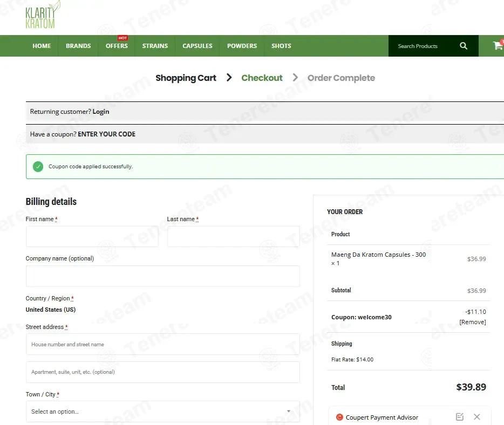Focus the House number street field
Screen dimensions: 504x425
tap(162, 344)
